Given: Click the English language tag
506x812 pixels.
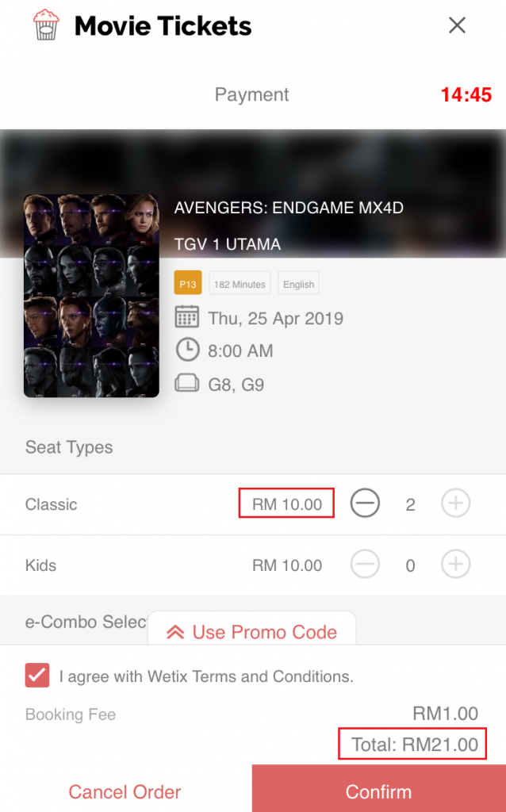Looking at the screenshot, I should 299,283.
